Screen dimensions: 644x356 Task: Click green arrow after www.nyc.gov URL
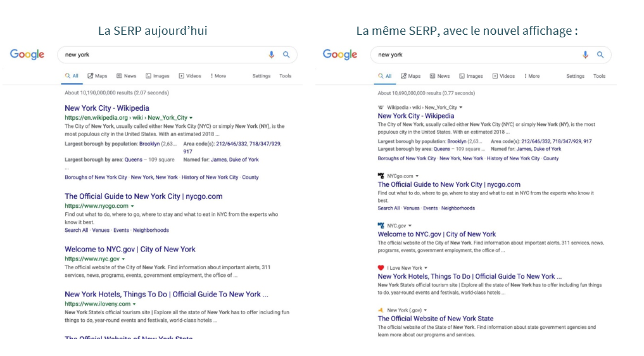123,259
